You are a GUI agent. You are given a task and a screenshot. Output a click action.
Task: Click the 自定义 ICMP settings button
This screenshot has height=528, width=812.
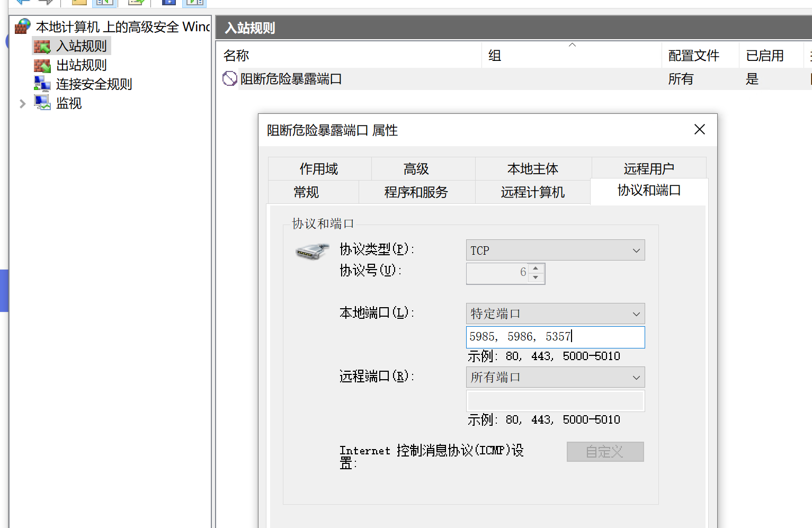(605, 451)
